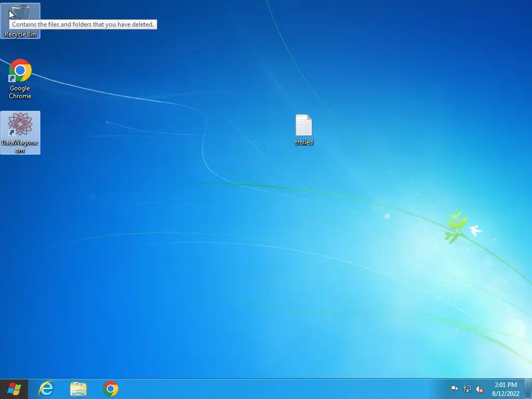Click the 'Recycle Bin' label text
532x399 pixels.
pos(20,34)
